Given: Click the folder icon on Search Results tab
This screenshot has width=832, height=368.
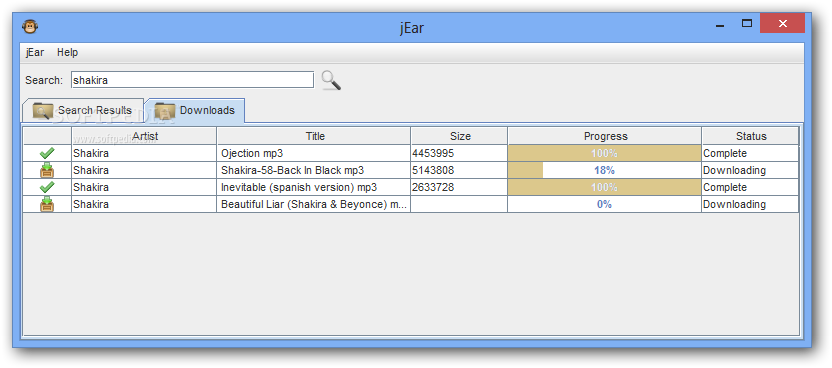Looking at the screenshot, I should tap(42, 111).
